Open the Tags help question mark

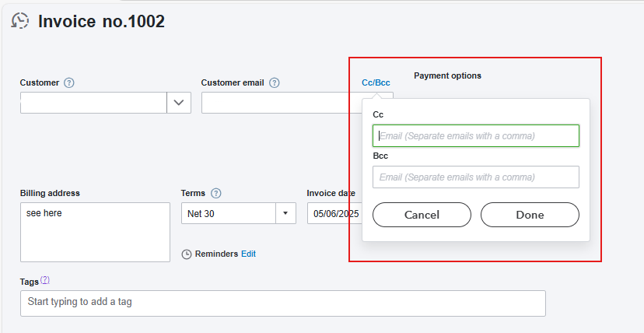coord(45,280)
